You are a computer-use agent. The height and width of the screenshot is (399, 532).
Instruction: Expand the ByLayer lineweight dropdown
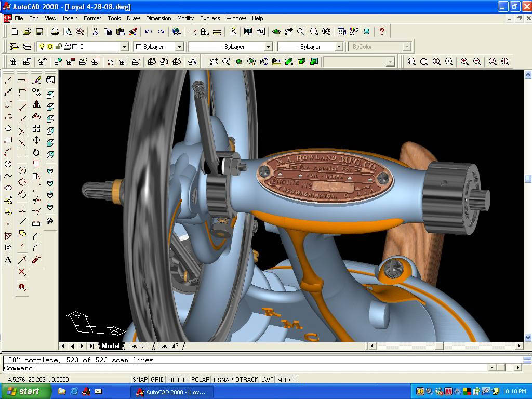tap(338, 47)
